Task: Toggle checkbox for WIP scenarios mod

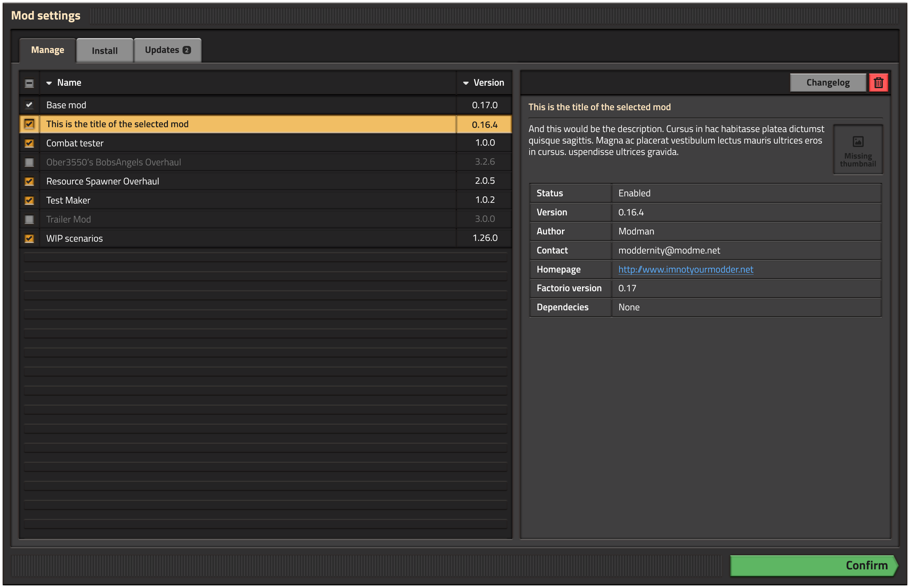Action: (29, 237)
